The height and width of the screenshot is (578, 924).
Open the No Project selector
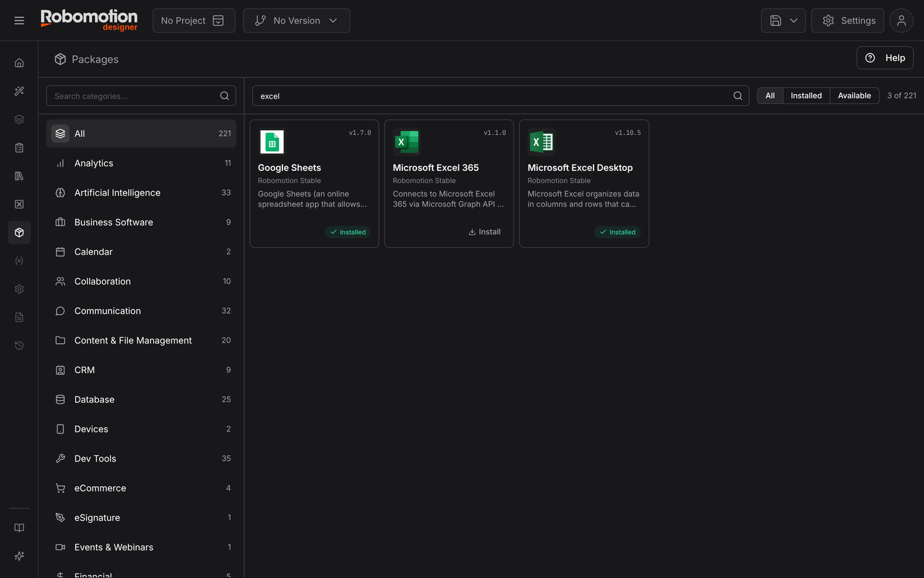point(194,21)
